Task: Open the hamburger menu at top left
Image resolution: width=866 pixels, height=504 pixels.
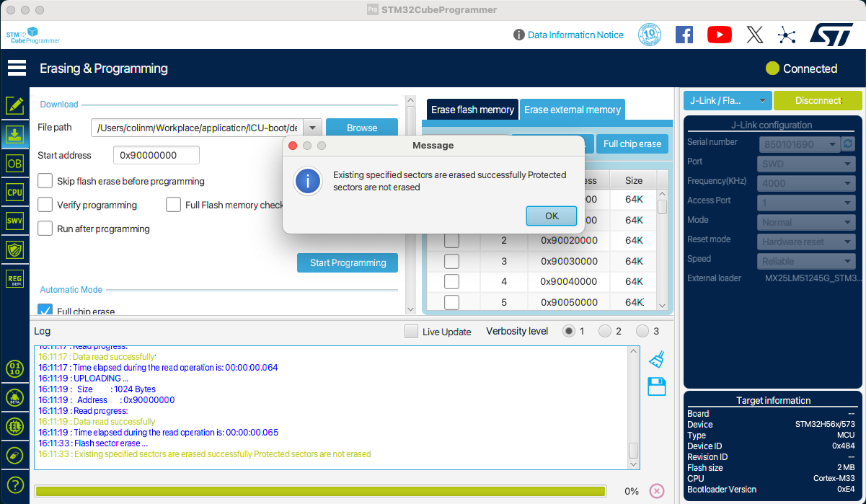Action: point(17,67)
